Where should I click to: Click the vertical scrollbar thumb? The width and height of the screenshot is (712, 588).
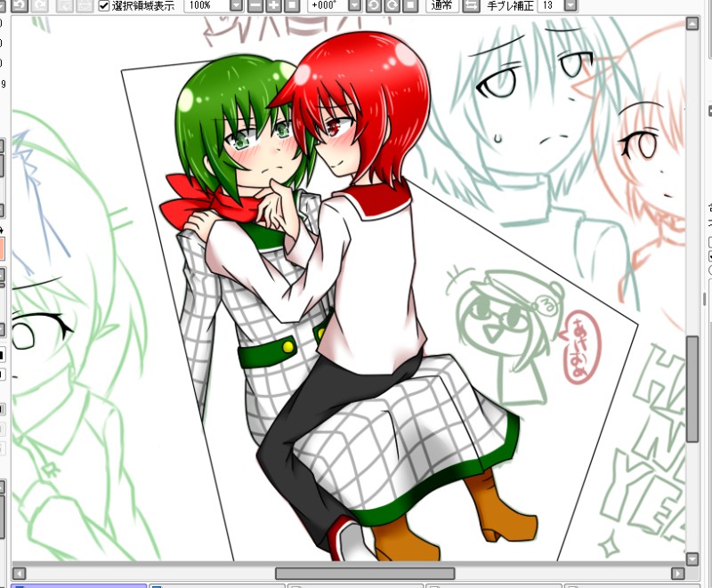tap(692, 390)
